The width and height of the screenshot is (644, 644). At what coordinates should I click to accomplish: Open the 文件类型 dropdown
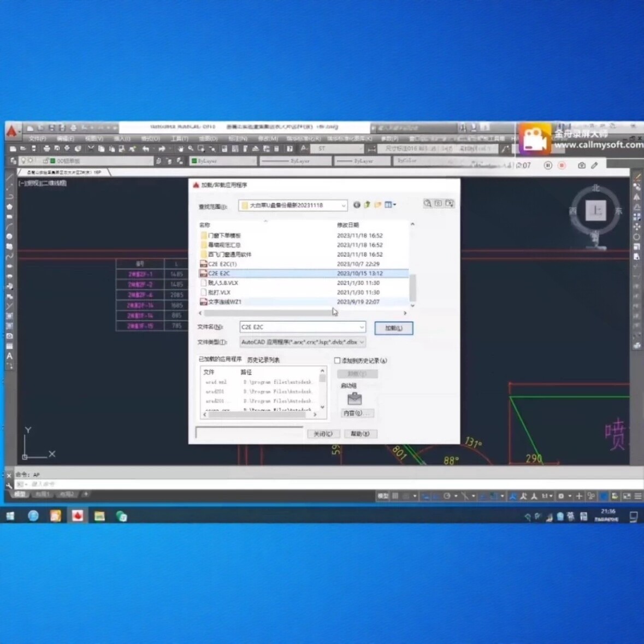(303, 342)
